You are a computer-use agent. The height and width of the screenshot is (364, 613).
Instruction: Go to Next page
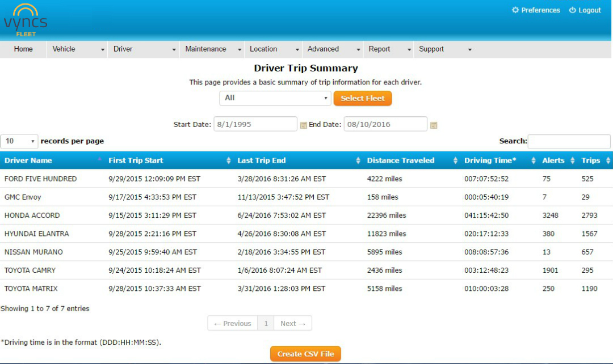293,323
